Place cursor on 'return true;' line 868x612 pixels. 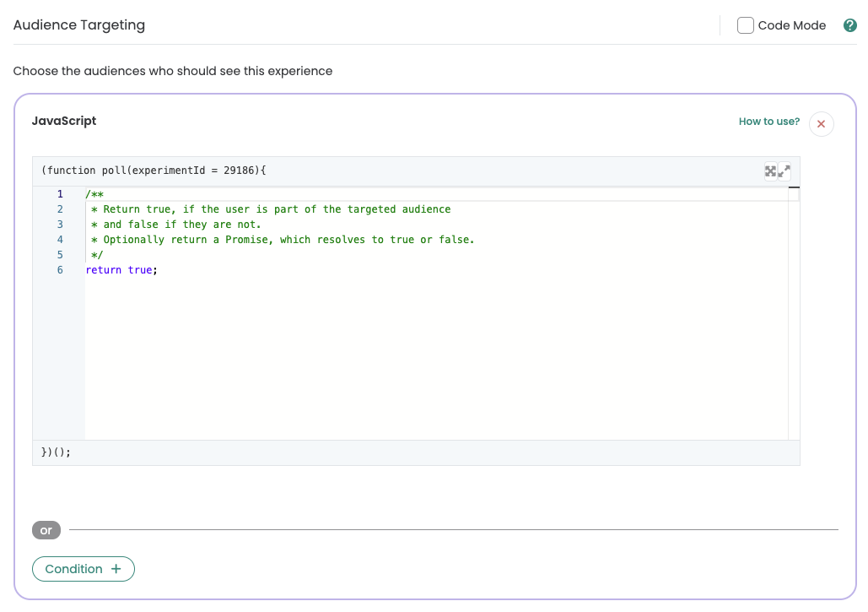(x=121, y=270)
